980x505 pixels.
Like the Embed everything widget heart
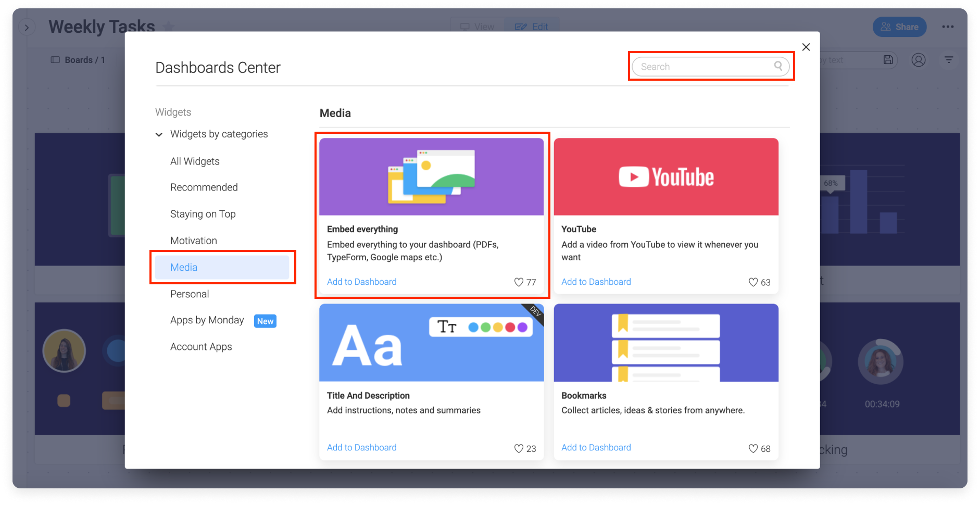519,282
